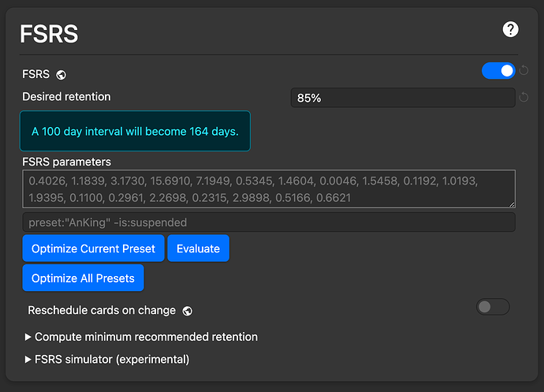Click the Desired retention label
The width and height of the screenshot is (544, 392).
click(66, 97)
